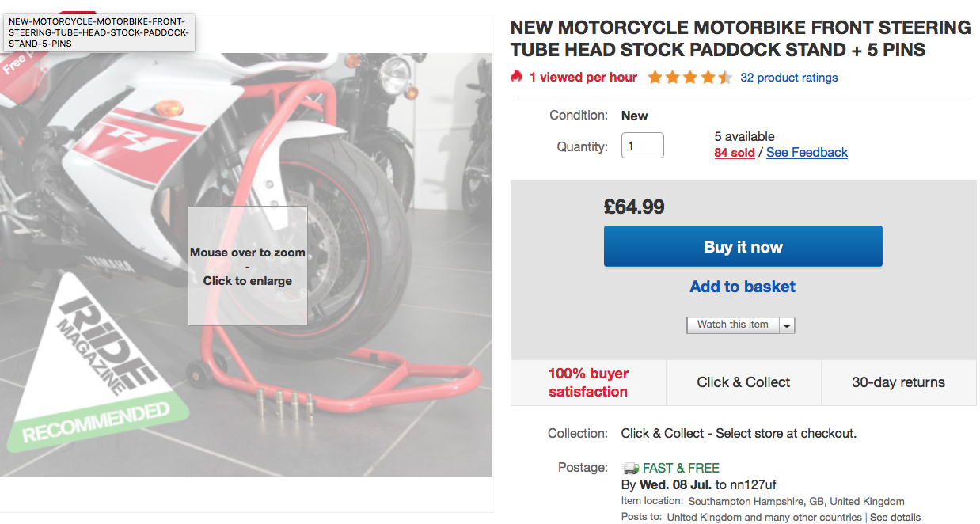
Task: Click the paddock stand listing title heading
Action: pos(740,39)
